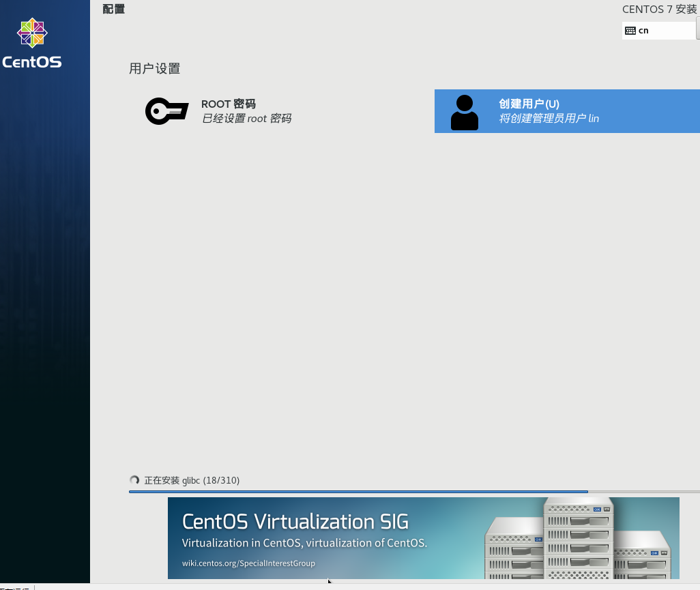Click the CentOS wordmark text in sidebar
Image resolution: width=700 pixels, height=590 pixels.
tap(31, 62)
